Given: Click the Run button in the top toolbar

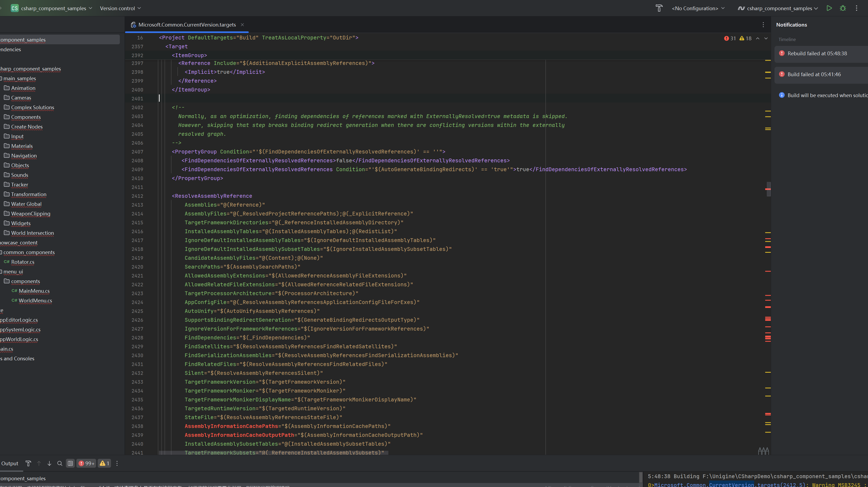Looking at the screenshot, I should [829, 8].
